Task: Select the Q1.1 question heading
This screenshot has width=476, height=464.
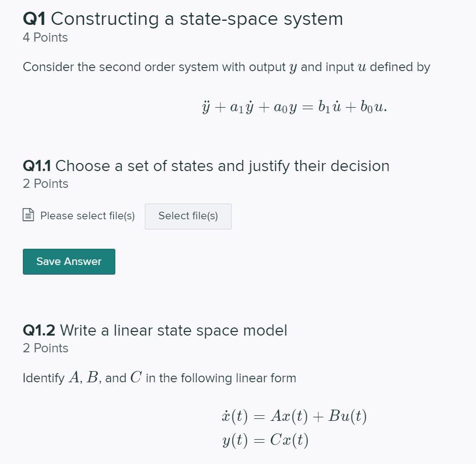Action: coord(206,166)
